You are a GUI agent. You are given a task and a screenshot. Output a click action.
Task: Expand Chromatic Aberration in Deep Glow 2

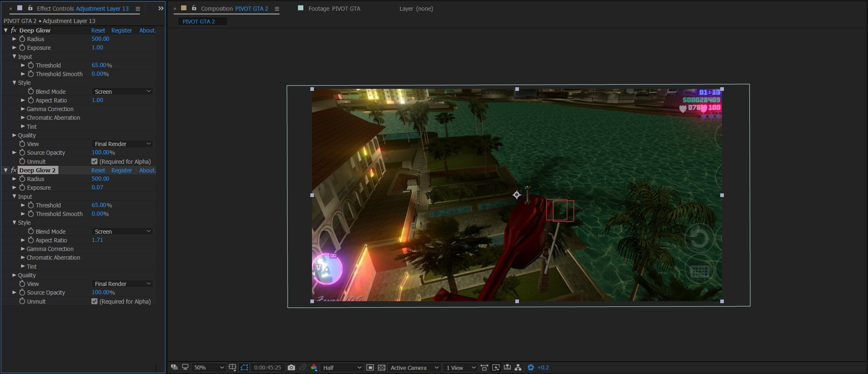point(23,258)
